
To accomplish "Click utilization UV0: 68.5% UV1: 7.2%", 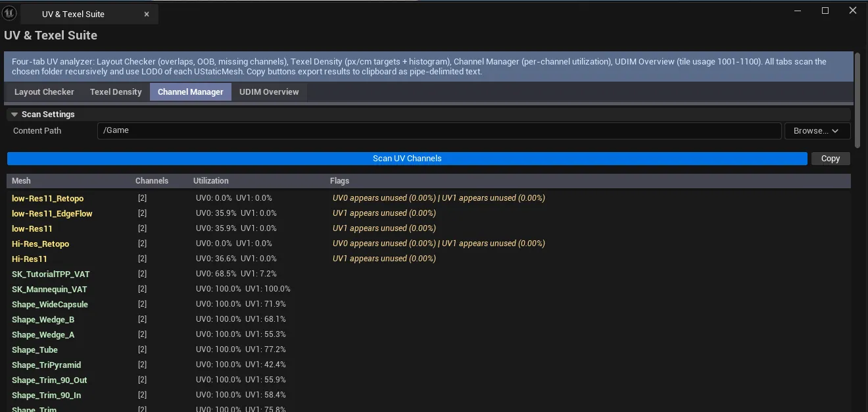I will coord(236,274).
